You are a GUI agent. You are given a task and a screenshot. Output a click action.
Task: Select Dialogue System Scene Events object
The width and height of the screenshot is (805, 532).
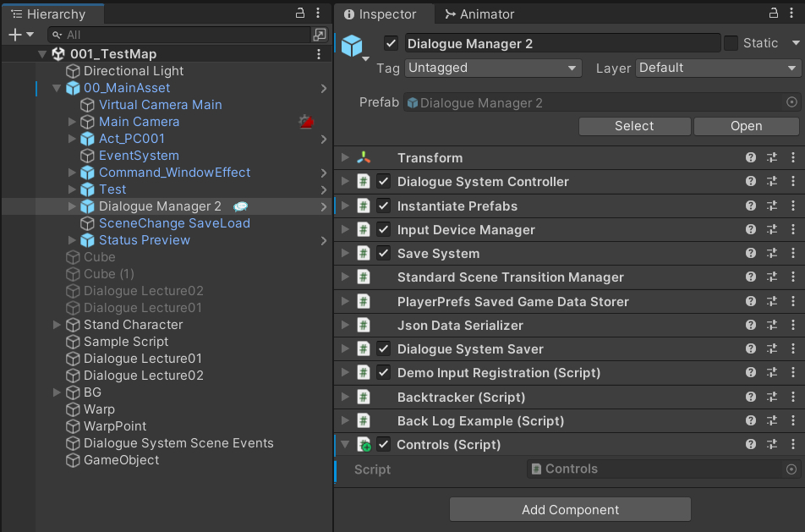178,443
